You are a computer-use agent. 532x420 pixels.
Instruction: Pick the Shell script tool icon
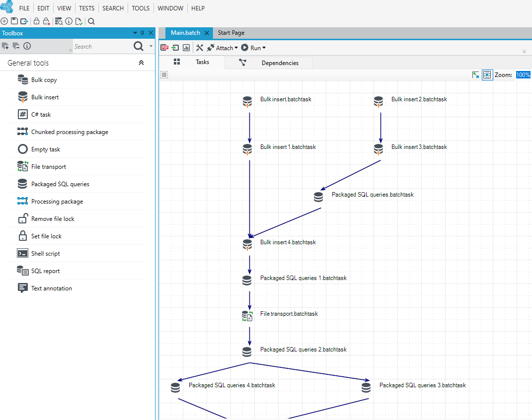[x=22, y=254]
